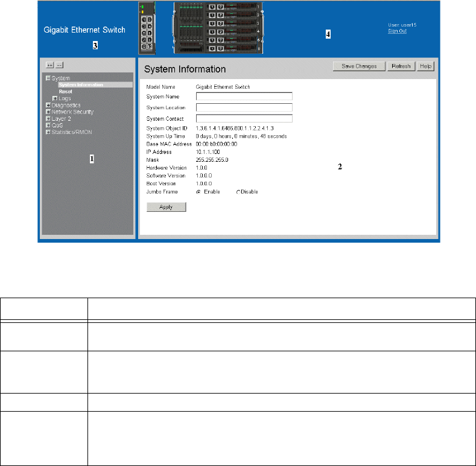476x466 pixels.
Task: Click the collapse-all (--) tree button
Action: [59, 65]
